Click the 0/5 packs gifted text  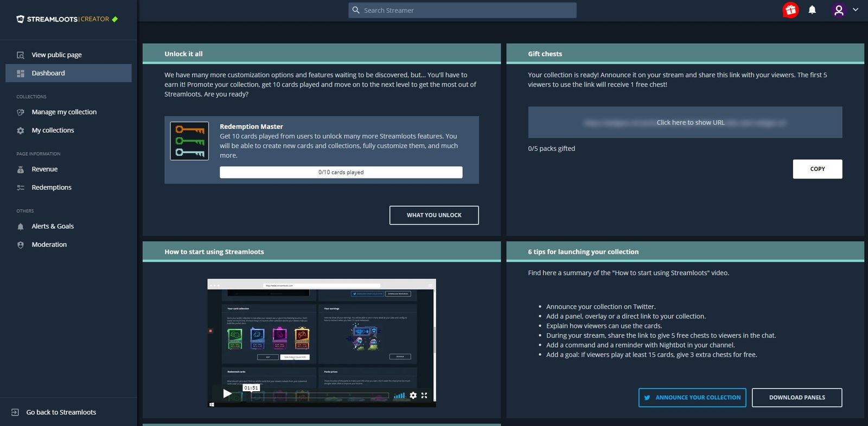[x=551, y=149]
